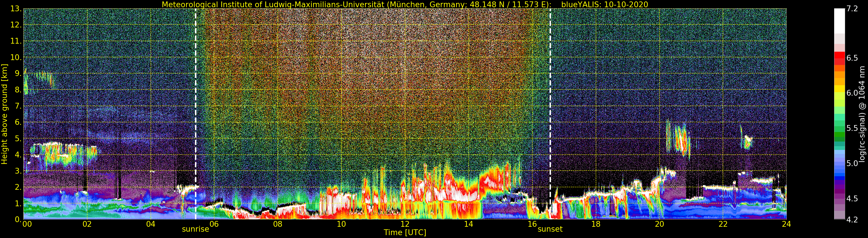
Task: Click the "14" tick on the time axis
Action: 468,224
